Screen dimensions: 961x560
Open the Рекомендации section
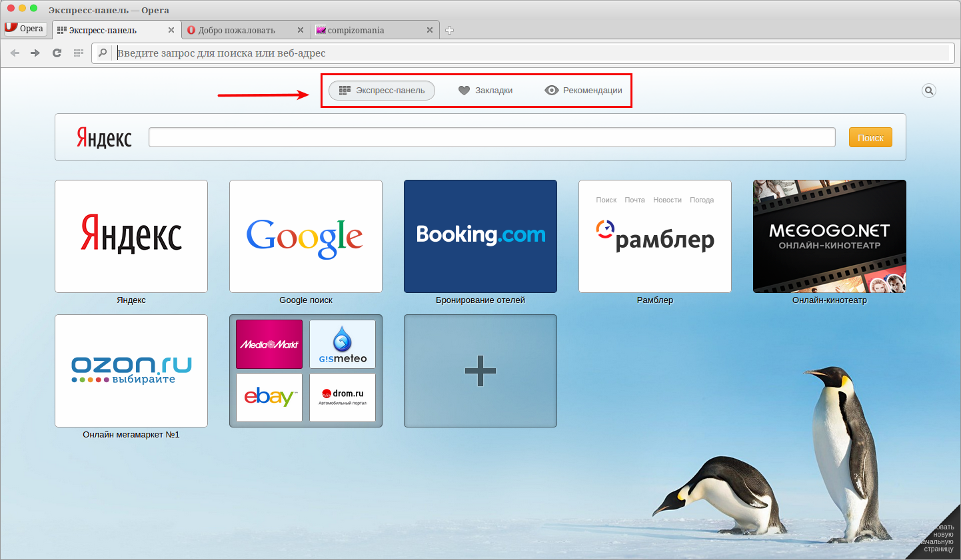[584, 91]
